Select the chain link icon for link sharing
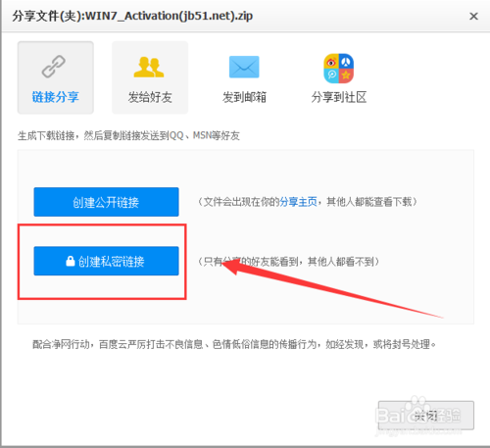 pyautogui.click(x=54, y=67)
